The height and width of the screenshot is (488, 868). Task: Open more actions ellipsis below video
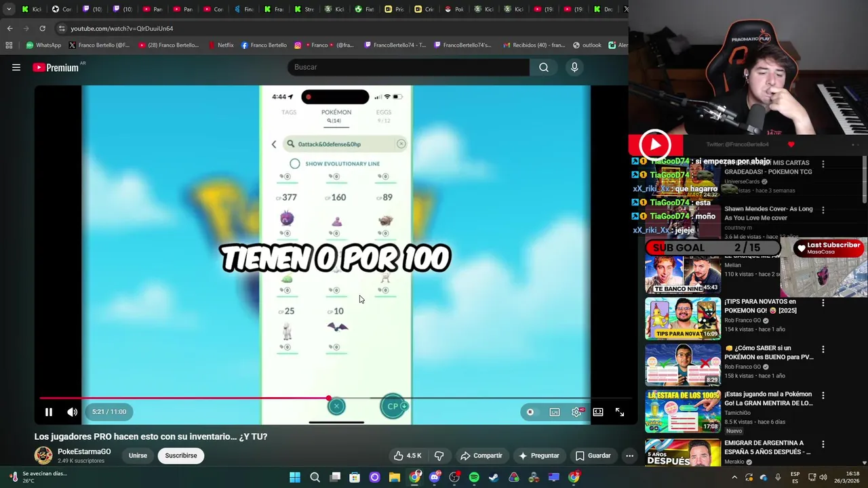pos(629,455)
